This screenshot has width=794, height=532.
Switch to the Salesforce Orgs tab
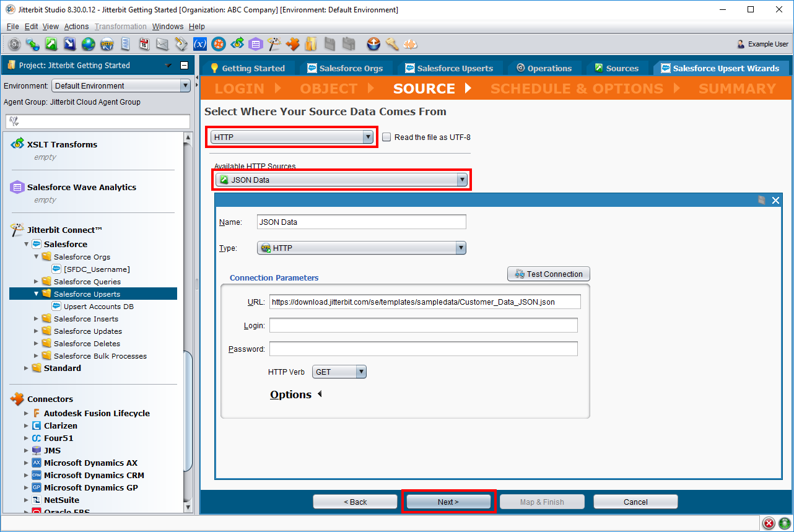(351, 68)
